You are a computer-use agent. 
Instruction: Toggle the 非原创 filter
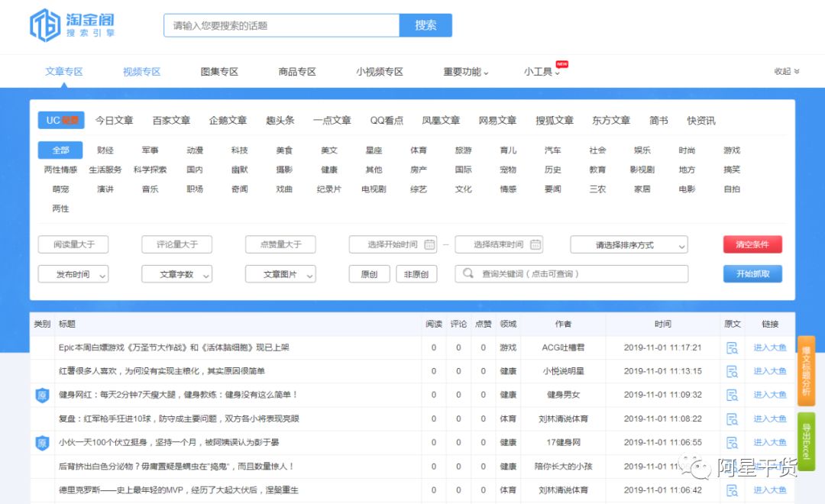pyautogui.click(x=416, y=274)
